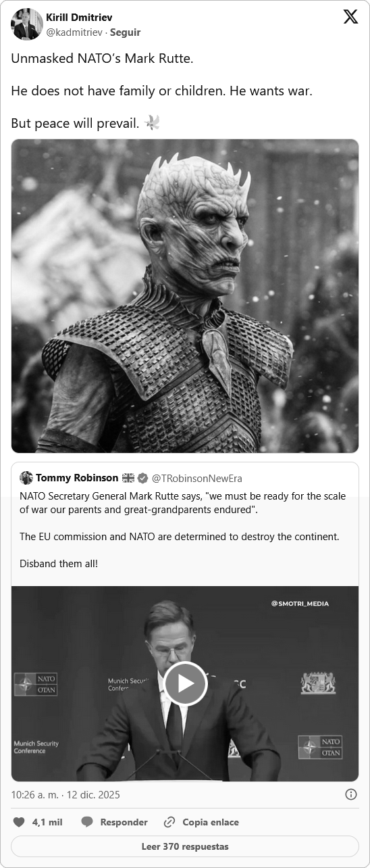Open the @TRobinsonNewEra handle
Image resolution: width=370 pixels, height=868 pixels.
pyautogui.click(x=197, y=478)
